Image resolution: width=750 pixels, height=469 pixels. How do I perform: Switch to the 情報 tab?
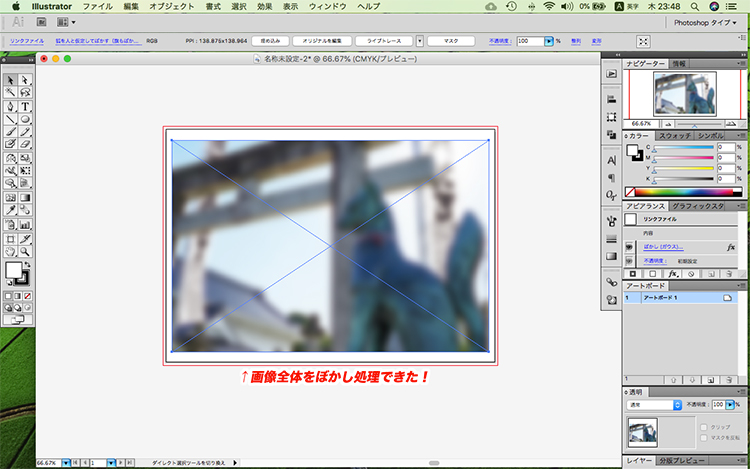click(679, 64)
